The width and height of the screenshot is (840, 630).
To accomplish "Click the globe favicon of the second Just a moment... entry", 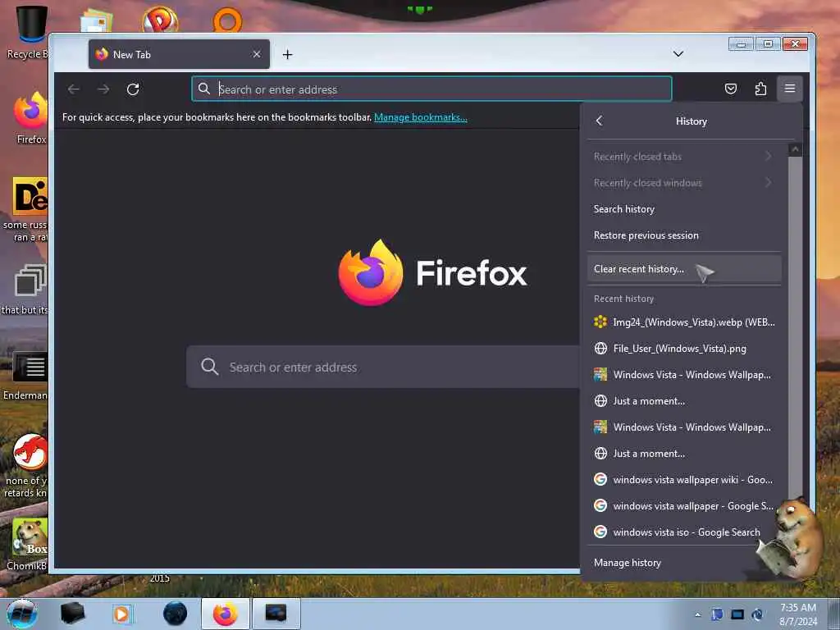I will (x=600, y=453).
